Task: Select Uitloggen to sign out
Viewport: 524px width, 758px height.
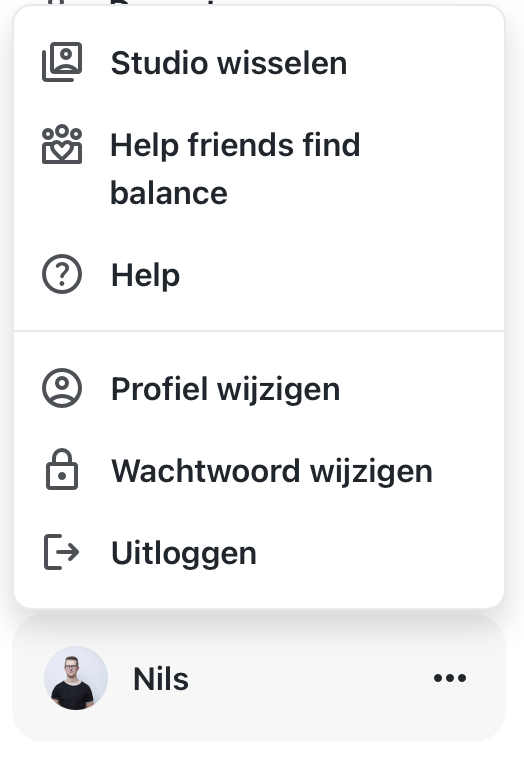Action: (x=259, y=552)
